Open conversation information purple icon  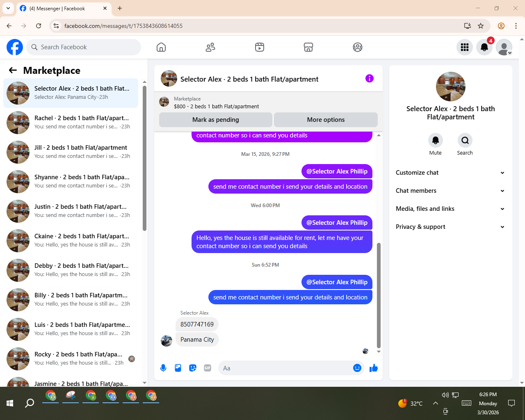click(370, 78)
